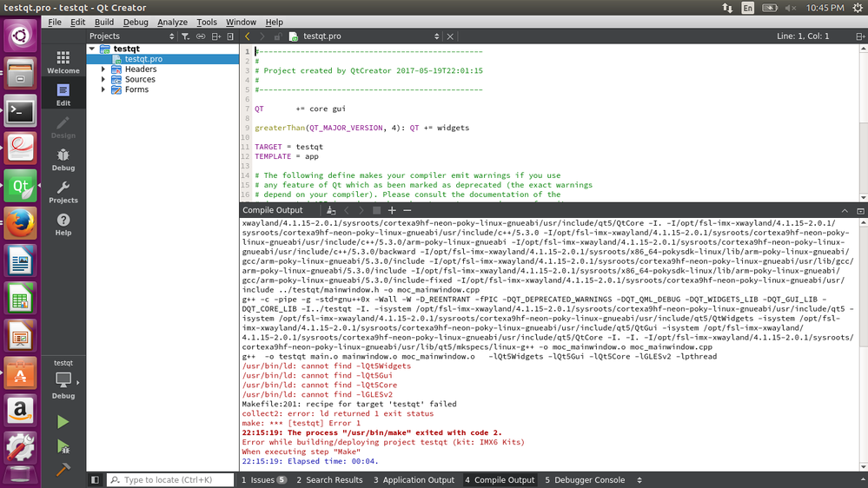Show the Debugger Console pane

pyautogui.click(x=585, y=480)
